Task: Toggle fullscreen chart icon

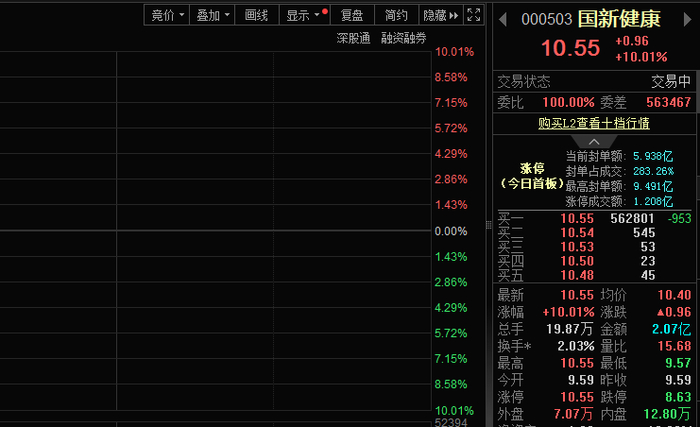Action: click(x=474, y=15)
